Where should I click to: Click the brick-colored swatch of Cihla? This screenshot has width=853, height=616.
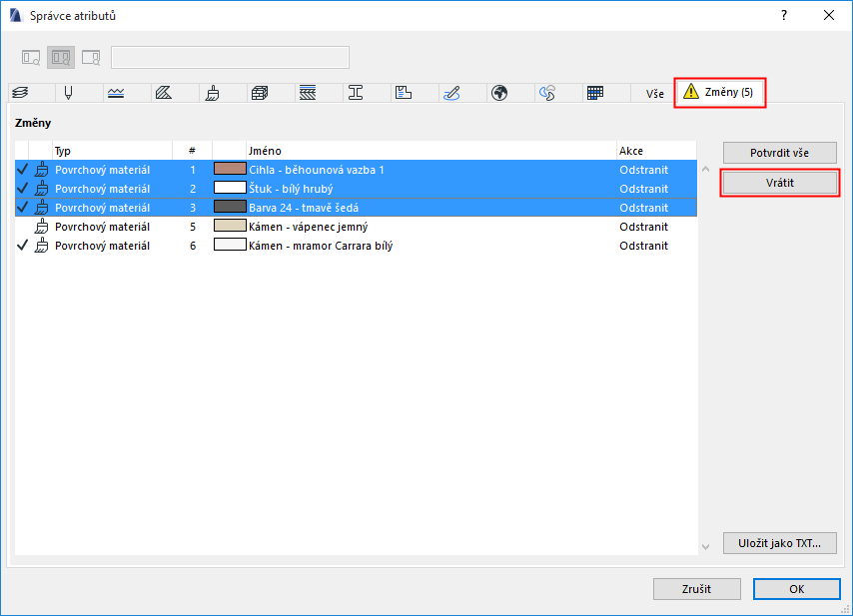click(x=230, y=169)
